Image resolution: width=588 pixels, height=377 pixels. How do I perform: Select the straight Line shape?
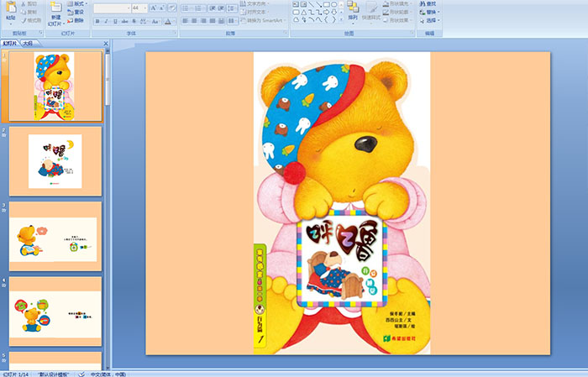click(312, 4)
